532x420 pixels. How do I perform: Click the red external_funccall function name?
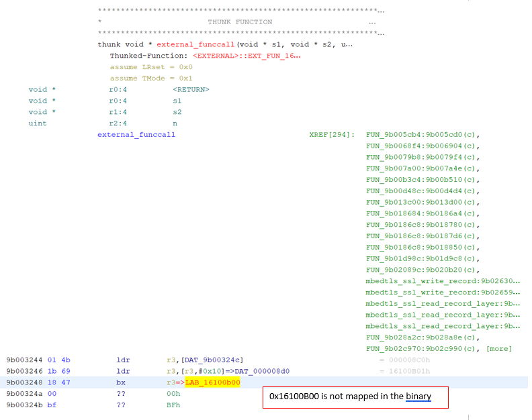click(x=195, y=44)
